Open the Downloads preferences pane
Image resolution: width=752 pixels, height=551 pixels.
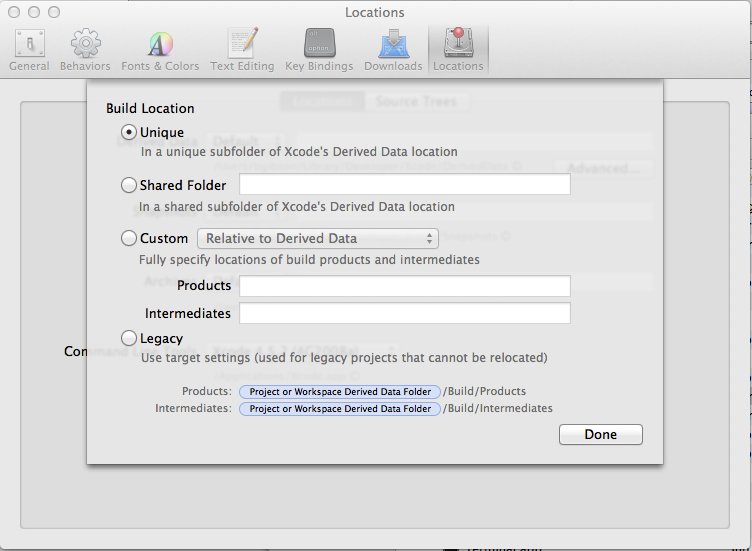(x=392, y=49)
